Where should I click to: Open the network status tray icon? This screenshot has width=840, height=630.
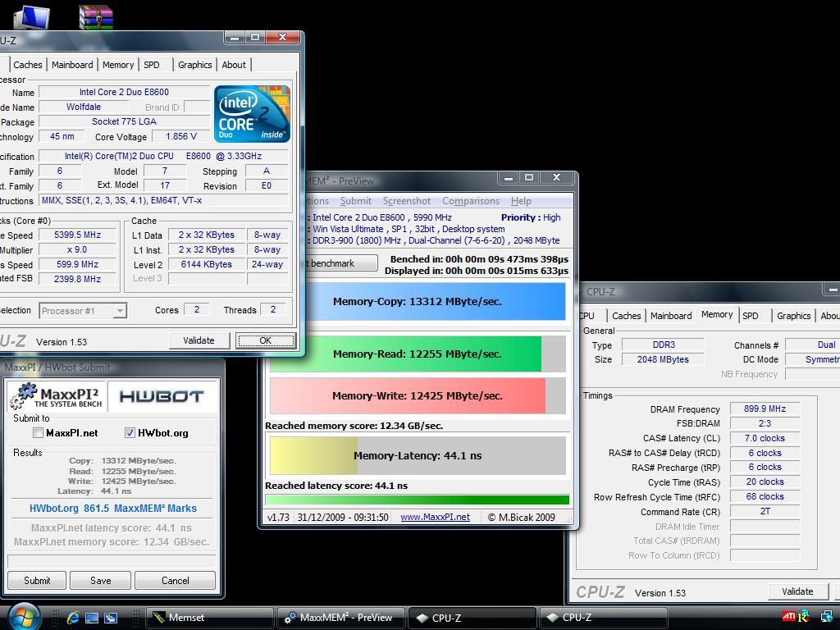tap(827, 617)
